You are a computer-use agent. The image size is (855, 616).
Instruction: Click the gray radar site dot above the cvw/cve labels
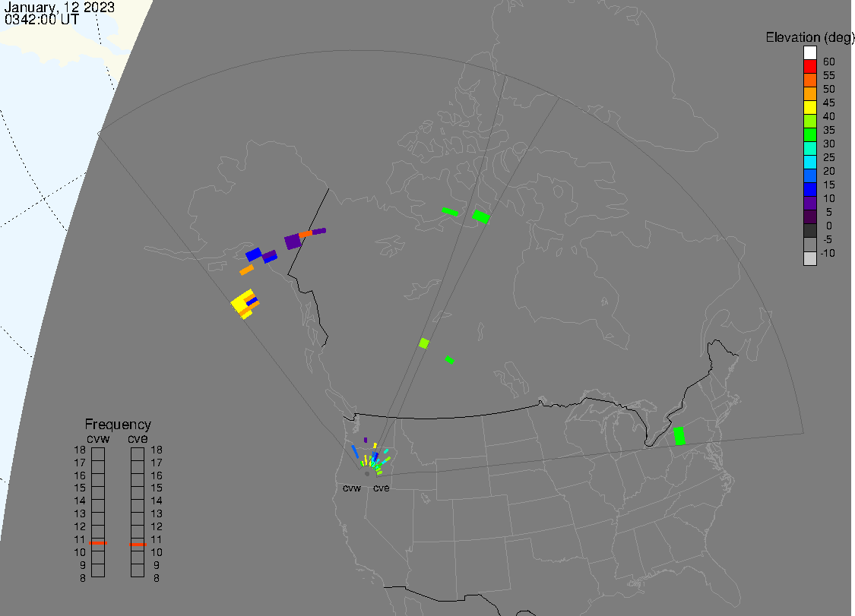click(x=367, y=474)
